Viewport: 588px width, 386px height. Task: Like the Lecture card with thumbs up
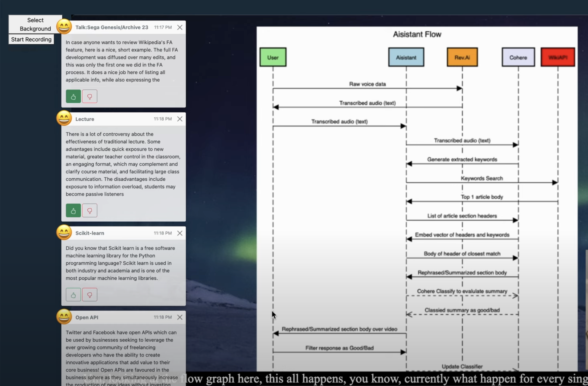pos(73,210)
